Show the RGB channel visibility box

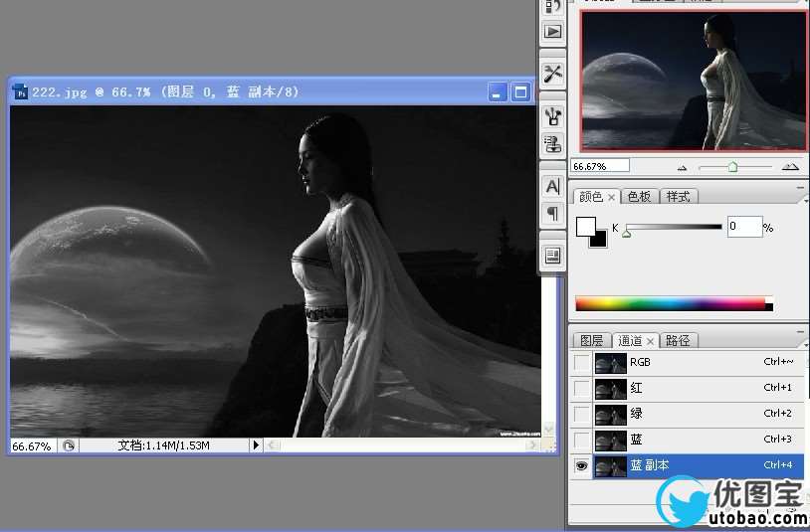[x=582, y=363]
